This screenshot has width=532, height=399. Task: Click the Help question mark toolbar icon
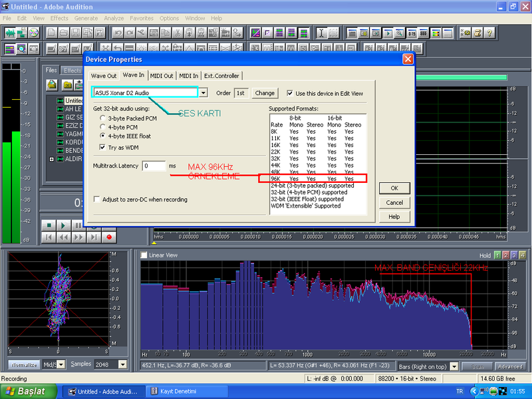pyautogui.click(x=489, y=33)
